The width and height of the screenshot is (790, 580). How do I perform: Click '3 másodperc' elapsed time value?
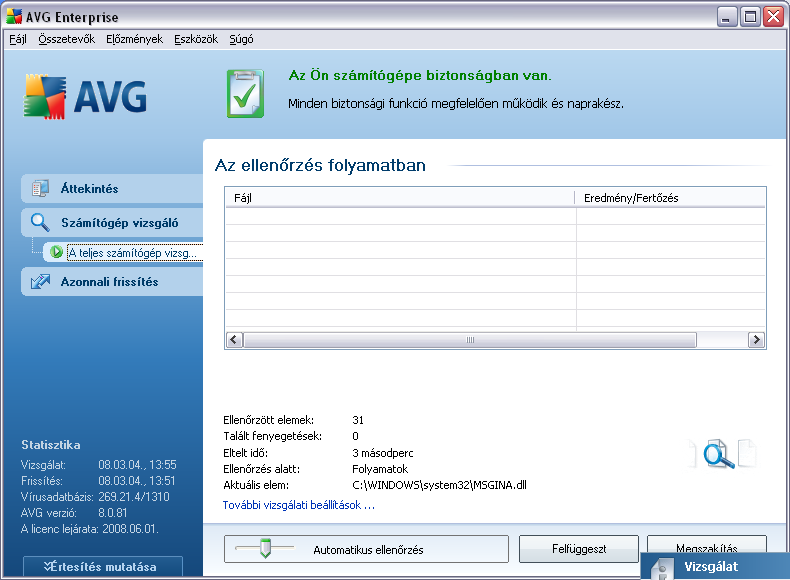(383, 453)
